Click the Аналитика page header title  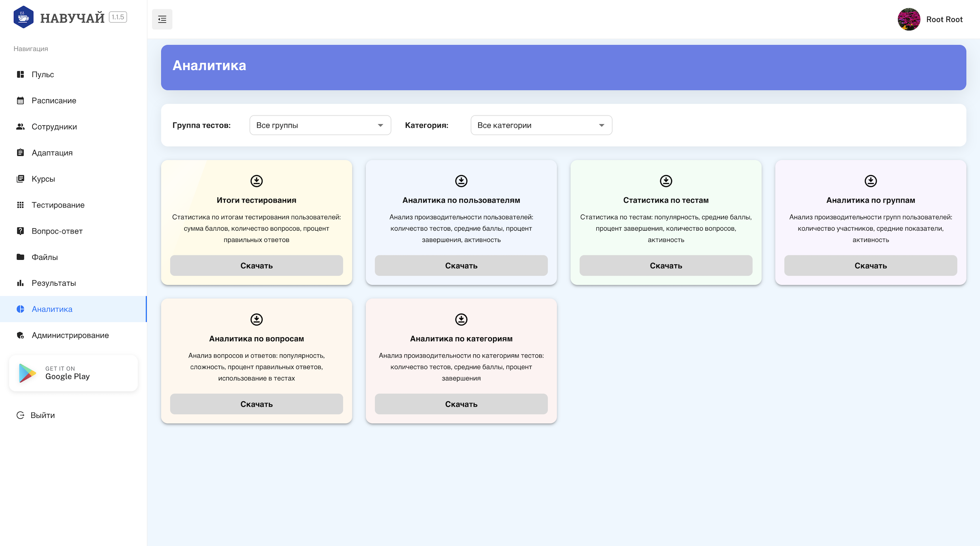(209, 65)
